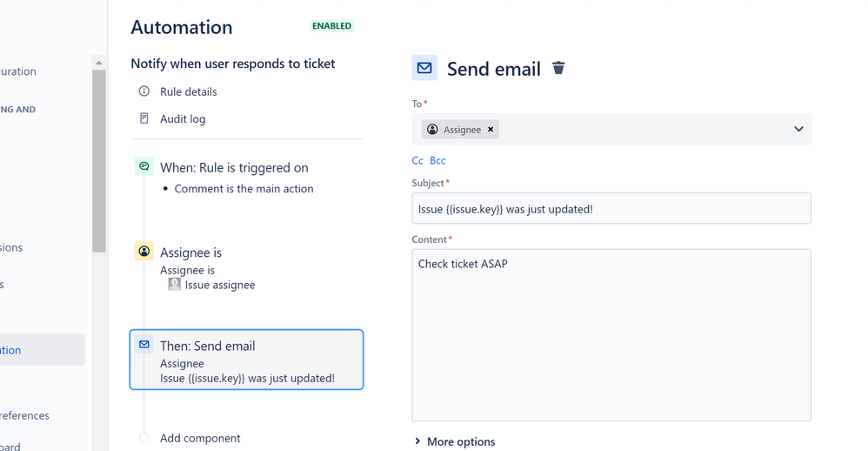Viewport: 868px width, 451px height.
Task: Click the Audit log document icon
Action: [x=144, y=118]
